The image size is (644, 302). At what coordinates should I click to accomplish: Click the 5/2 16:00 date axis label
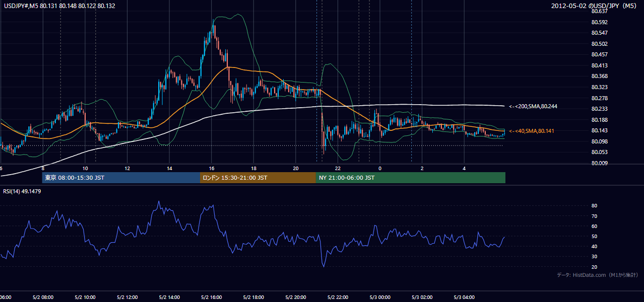tap(212, 297)
